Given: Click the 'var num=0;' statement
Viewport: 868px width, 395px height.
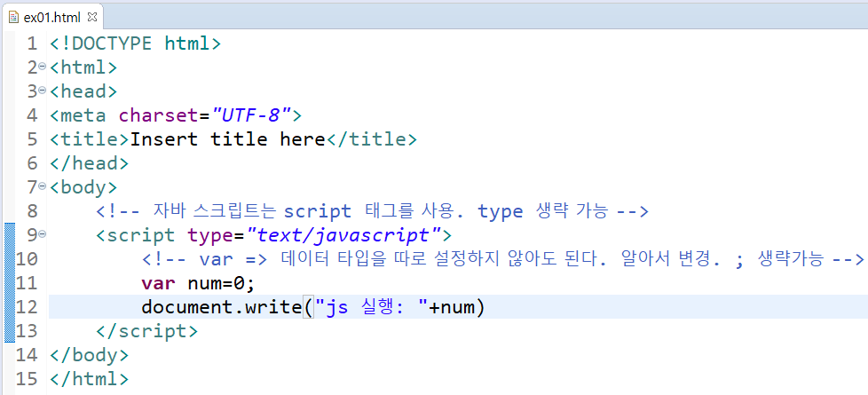Looking at the screenshot, I should point(198,283).
